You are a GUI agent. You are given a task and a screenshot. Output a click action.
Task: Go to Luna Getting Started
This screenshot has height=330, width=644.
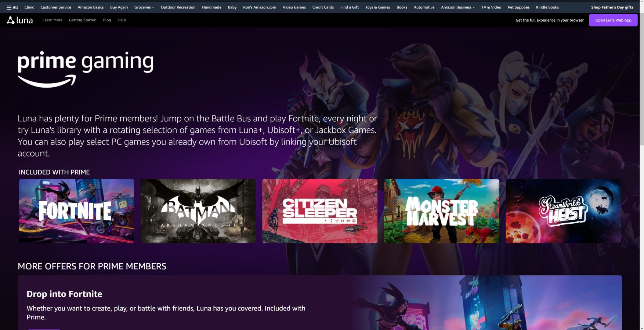[83, 20]
